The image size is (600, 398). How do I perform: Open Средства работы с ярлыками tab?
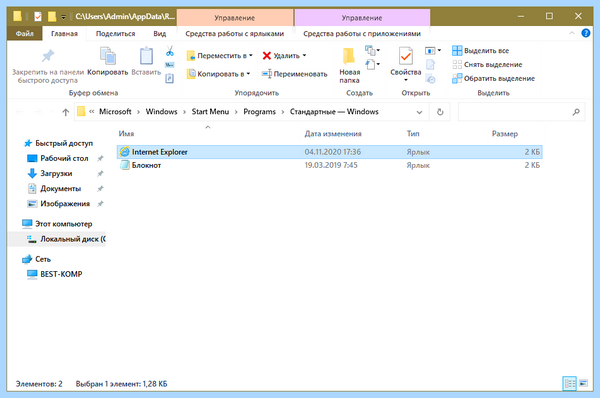pyautogui.click(x=235, y=34)
